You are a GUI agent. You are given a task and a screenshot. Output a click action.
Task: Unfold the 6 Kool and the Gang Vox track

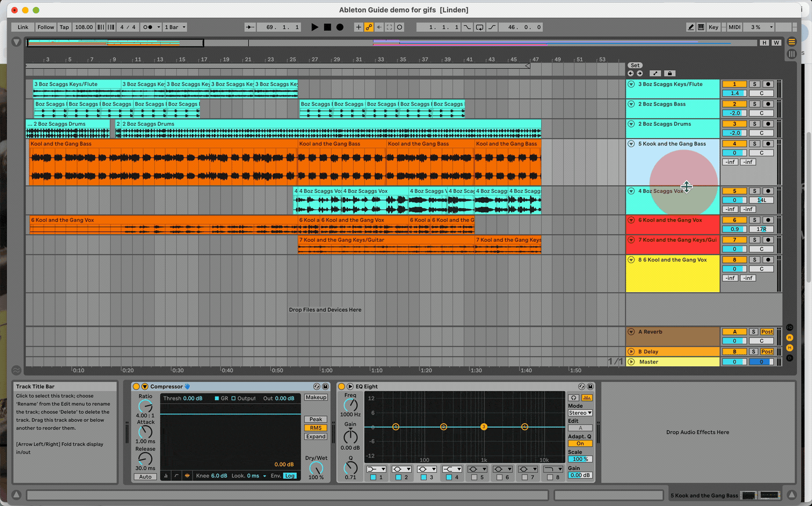(631, 220)
